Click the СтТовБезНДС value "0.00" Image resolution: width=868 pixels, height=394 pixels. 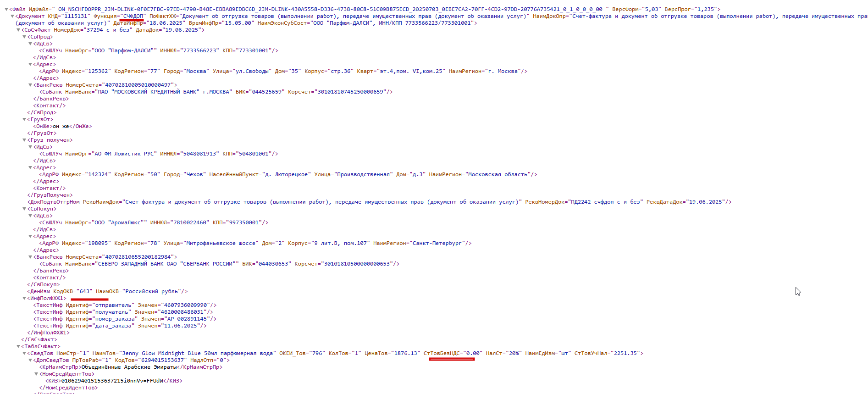pyautogui.click(x=473, y=353)
